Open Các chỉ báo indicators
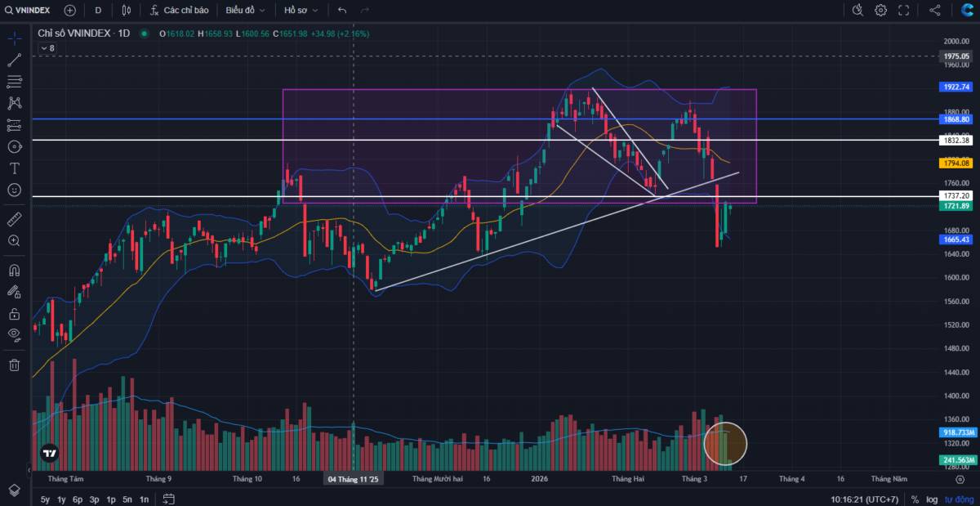980x506 pixels. point(179,10)
